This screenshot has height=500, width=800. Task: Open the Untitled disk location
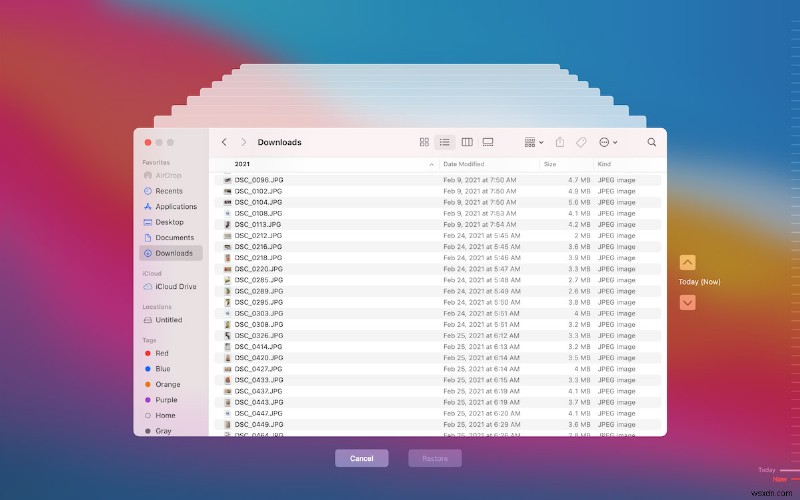171,320
